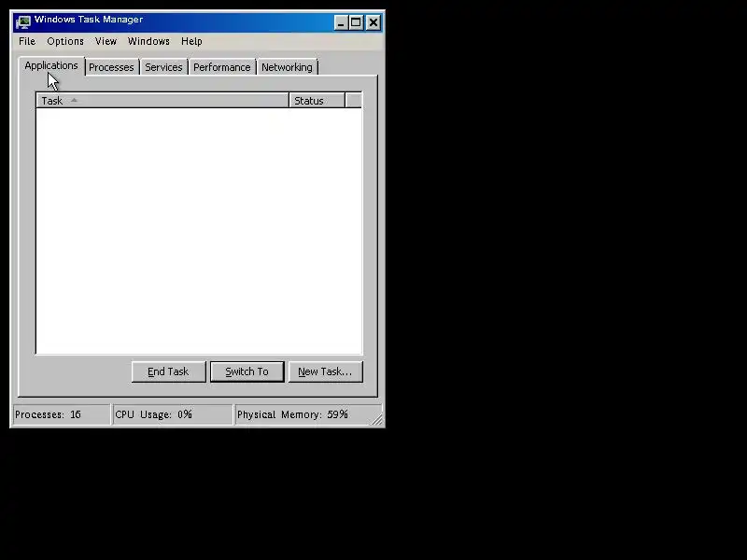Open the File menu

click(27, 41)
